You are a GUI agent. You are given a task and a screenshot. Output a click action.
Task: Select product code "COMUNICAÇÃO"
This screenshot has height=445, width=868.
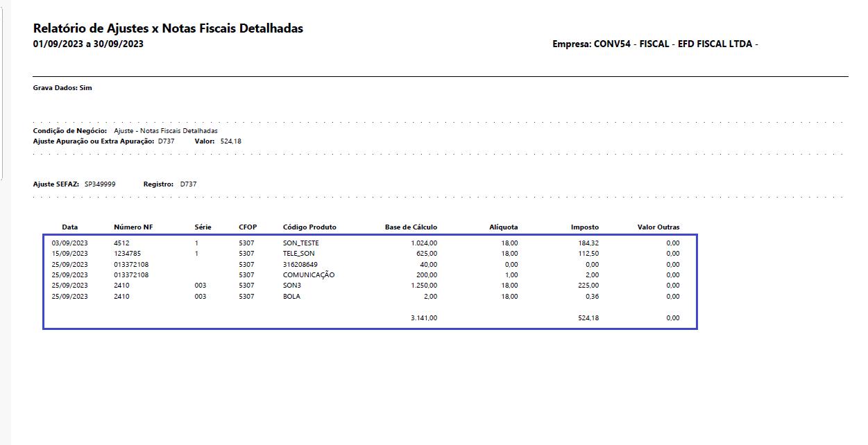pyautogui.click(x=309, y=274)
